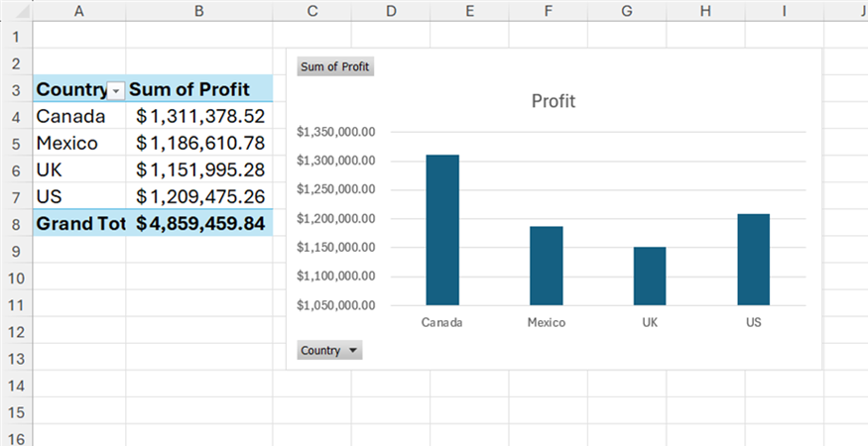Select the UK cell in column A

pyautogui.click(x=79, y=169)
